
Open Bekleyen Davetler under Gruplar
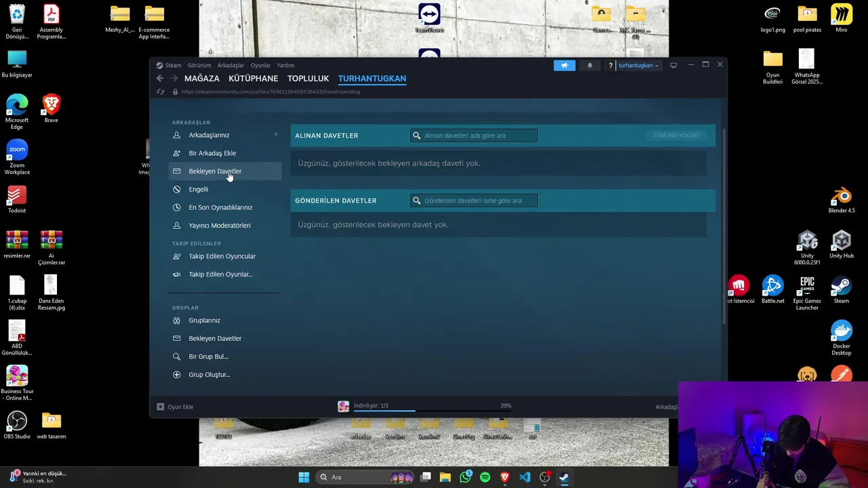click(x=225, y=338)
